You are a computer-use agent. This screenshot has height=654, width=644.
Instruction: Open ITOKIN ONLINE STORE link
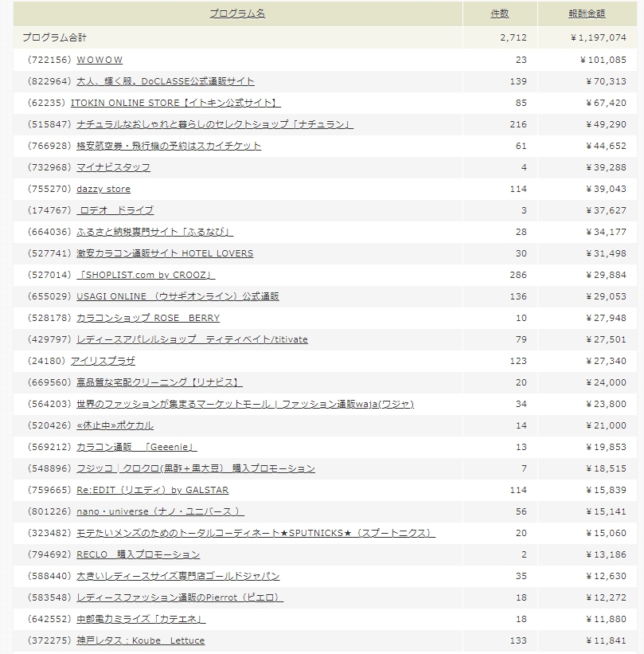[x=175, y=103]
